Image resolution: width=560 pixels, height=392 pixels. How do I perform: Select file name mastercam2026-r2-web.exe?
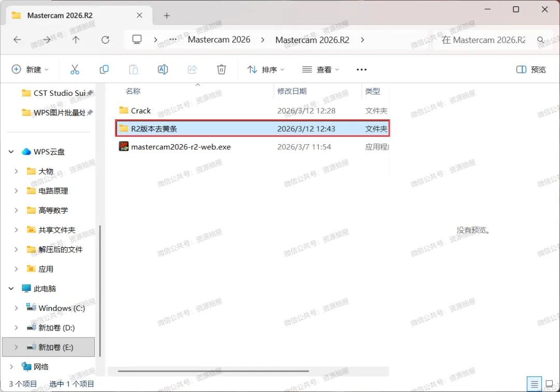181,147
